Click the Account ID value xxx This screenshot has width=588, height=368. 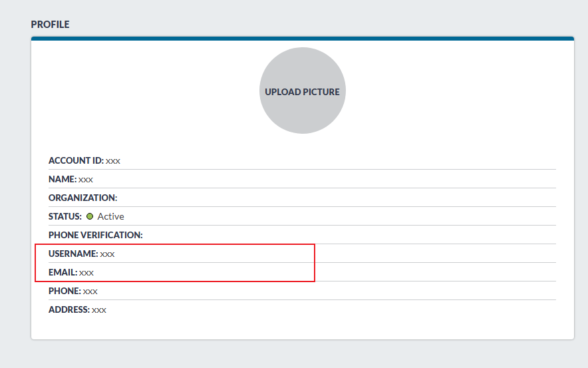(x=113, y=160)
